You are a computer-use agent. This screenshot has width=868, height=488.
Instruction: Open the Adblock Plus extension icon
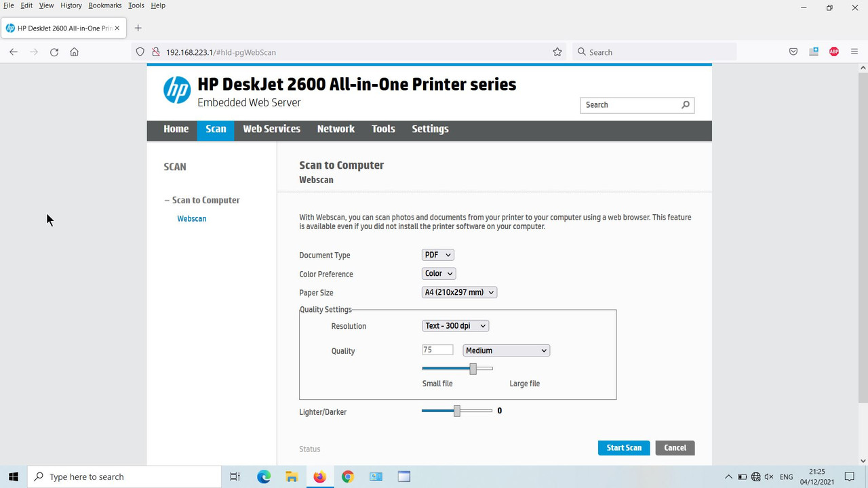tap(834, 52)
